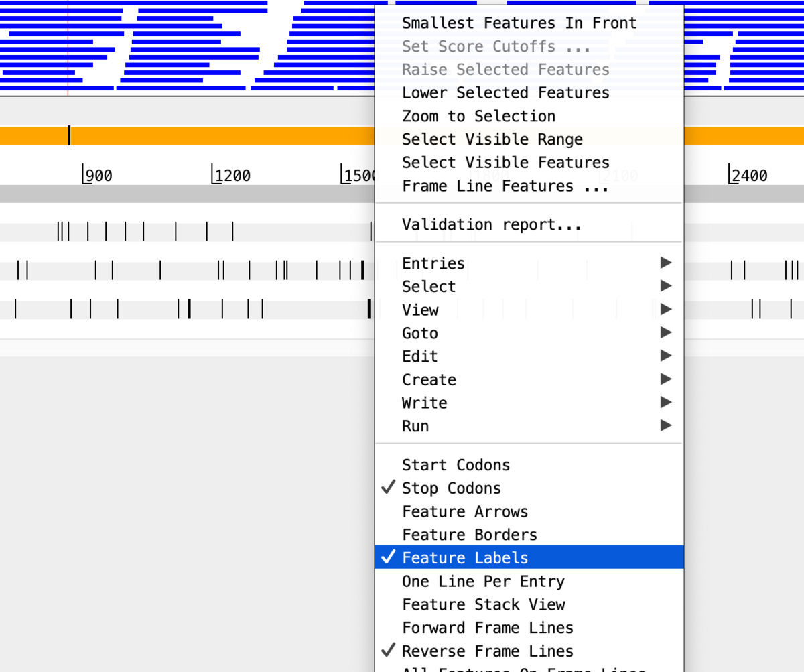This screenshot has height=672, width=804.
Task: Disable Stop Codons display
Action: [x=529, y=488]
